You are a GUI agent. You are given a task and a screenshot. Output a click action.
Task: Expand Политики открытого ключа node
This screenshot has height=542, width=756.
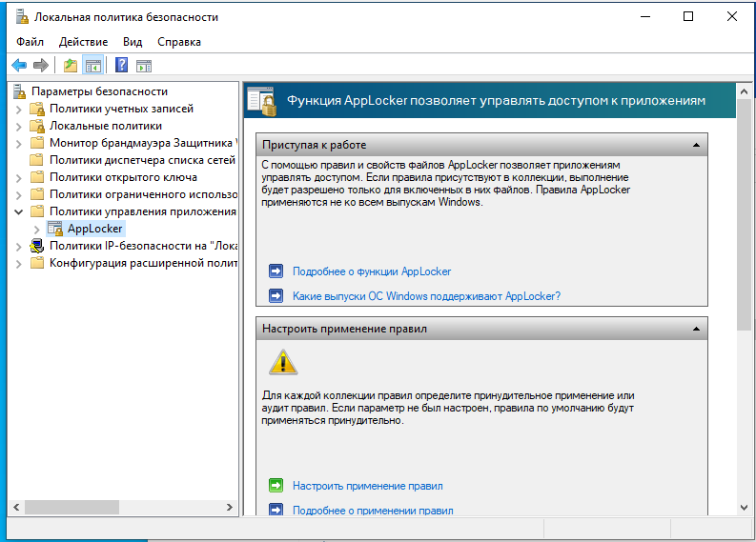tap(18, 178)
